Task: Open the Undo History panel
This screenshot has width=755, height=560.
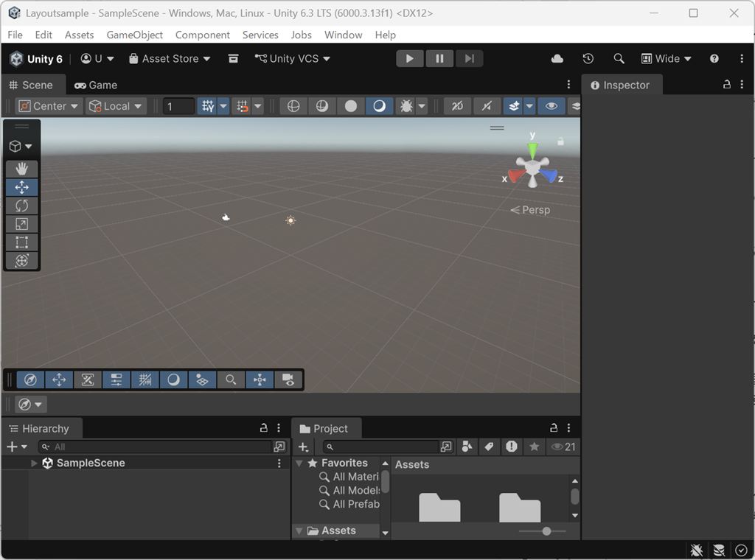Action: click(588, 58)
